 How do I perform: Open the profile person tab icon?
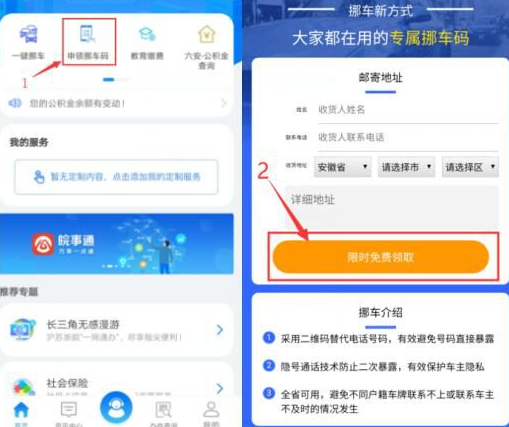tap(211, 409)
